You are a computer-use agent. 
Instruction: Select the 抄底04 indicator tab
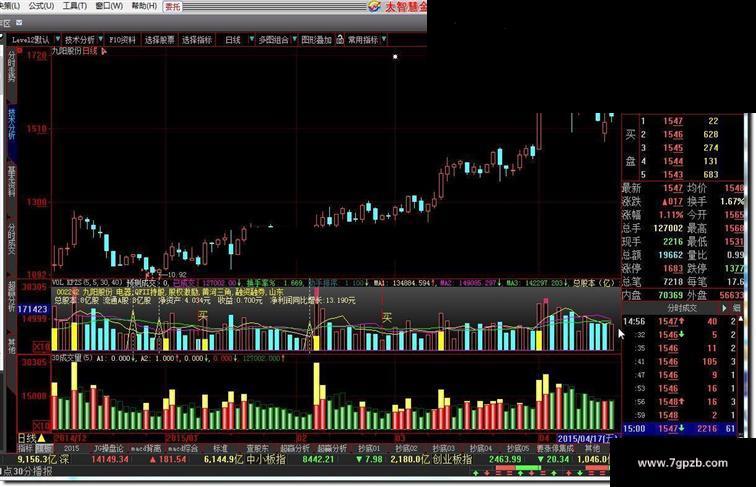pos(480,448)
